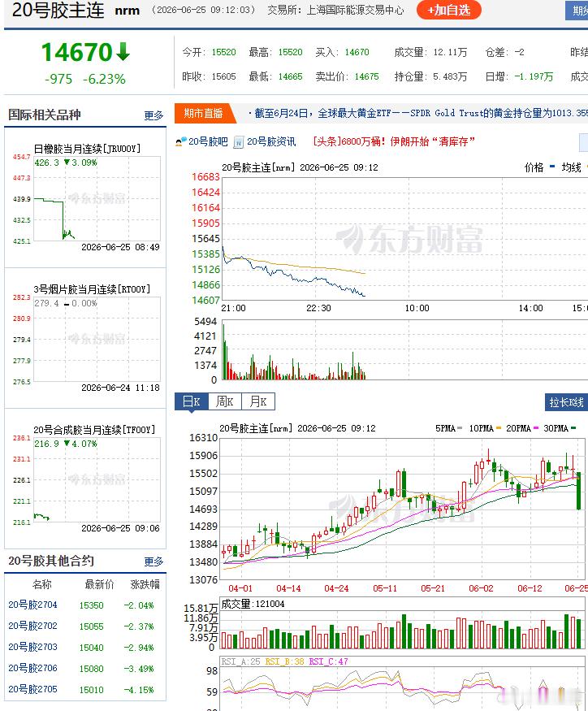The width and height of the screenshot is (588, 711).
Task: Click the -4.15% change for 20号胶2705
Action: click(x=139, y=690)
